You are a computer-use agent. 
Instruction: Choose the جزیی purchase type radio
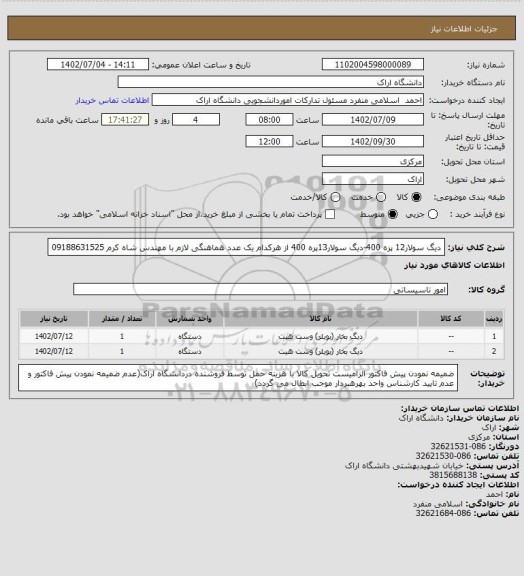click(433, 214)
